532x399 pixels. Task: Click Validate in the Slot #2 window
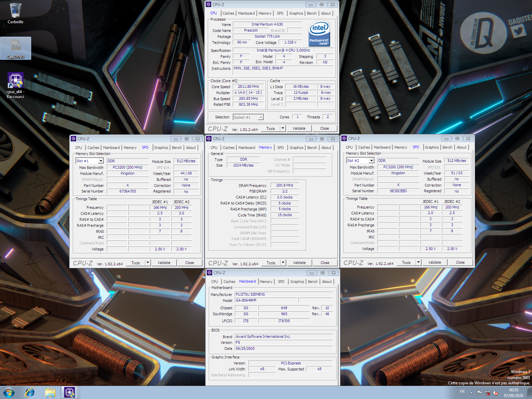(435, 262)
